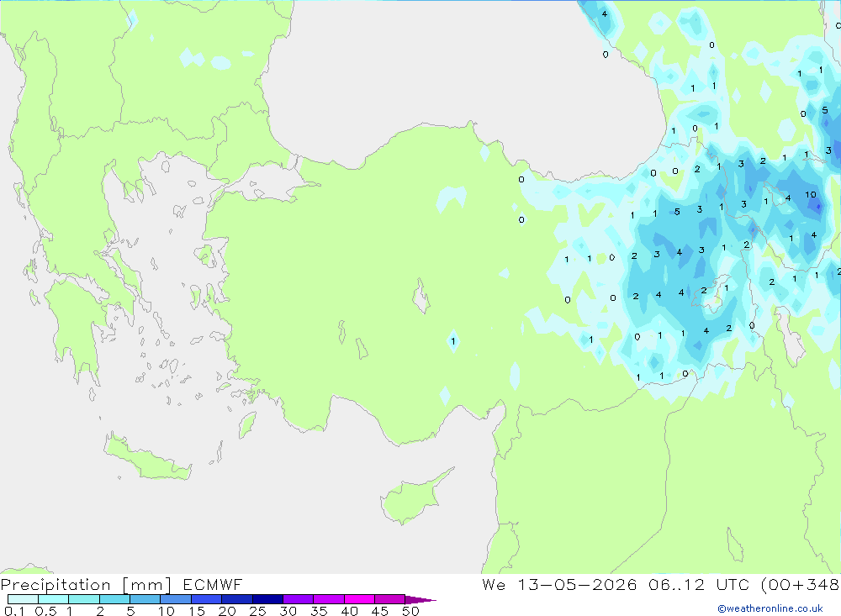Click the isolated '1' value in central Turkey
The height and width of the screenshot is (616, 841).
coord(453,341)
